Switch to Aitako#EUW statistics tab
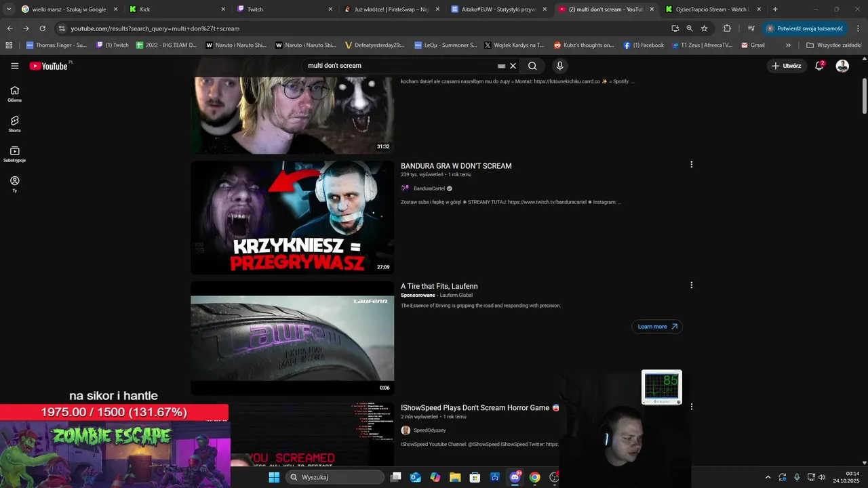 click(498, 9)
